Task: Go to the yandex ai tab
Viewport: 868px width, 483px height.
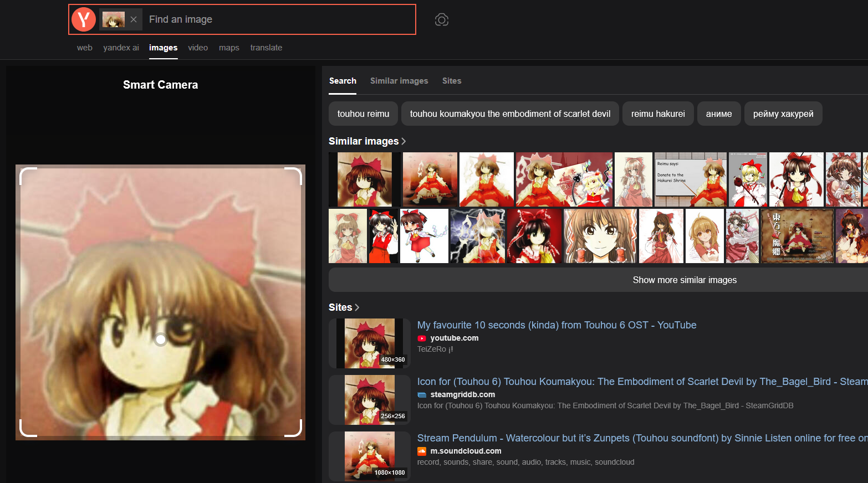Action: pos(121,48)
